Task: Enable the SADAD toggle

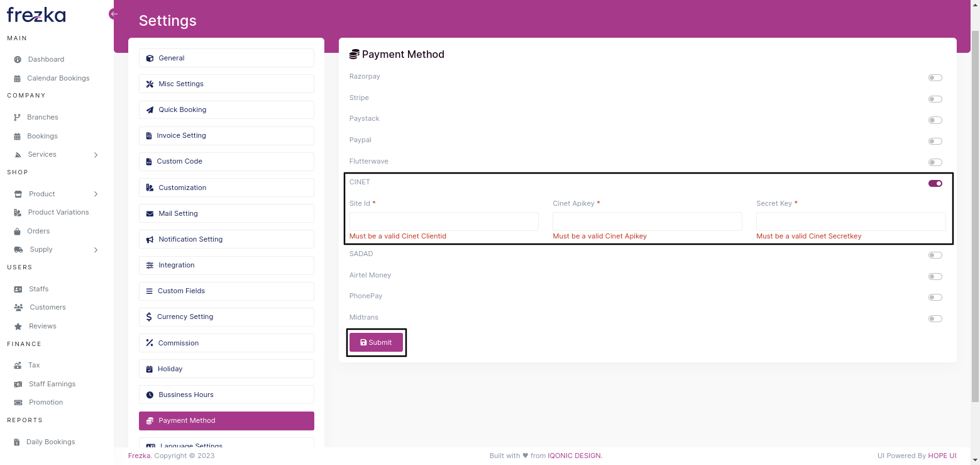Action: [x=935, y=255]
